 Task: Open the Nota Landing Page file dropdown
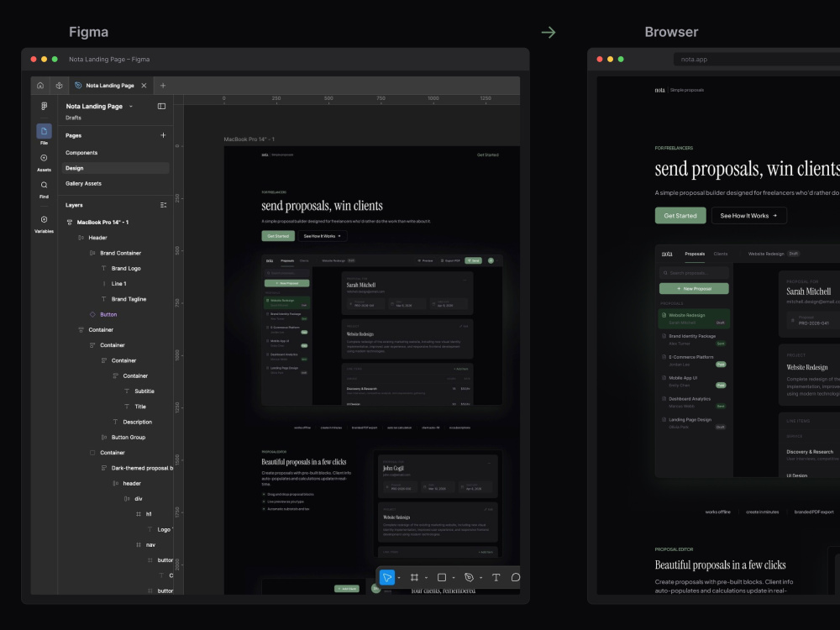131,106
